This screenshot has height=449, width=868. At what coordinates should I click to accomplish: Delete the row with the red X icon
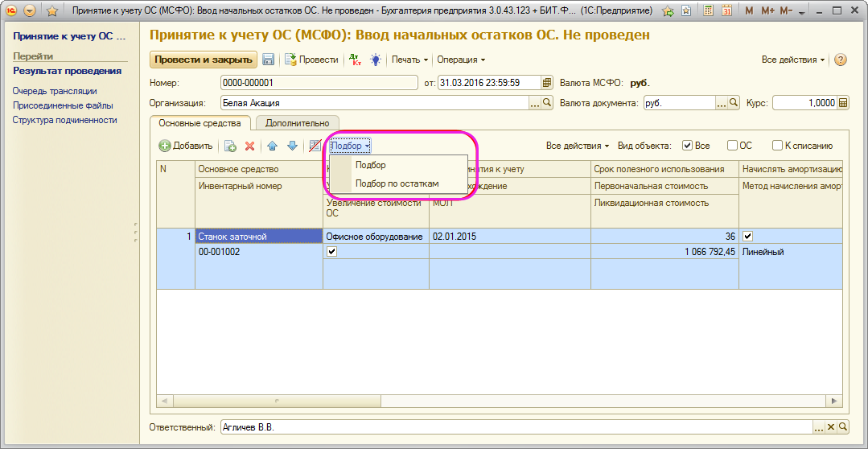(249, 146)
